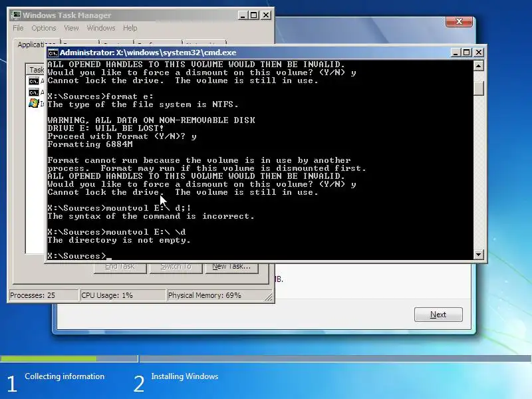Maximize the Windows Task Manager window
The image size is (532, 399).
pyautogui.click(x=254, y=15)
